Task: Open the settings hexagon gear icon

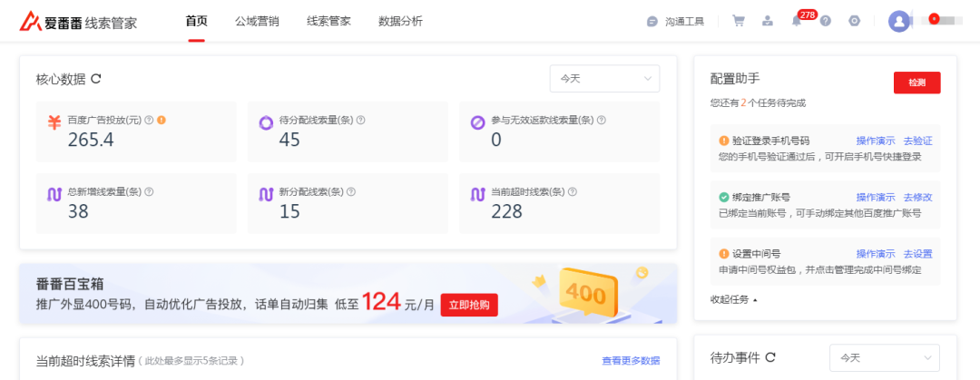Action: tap(854, 21)
